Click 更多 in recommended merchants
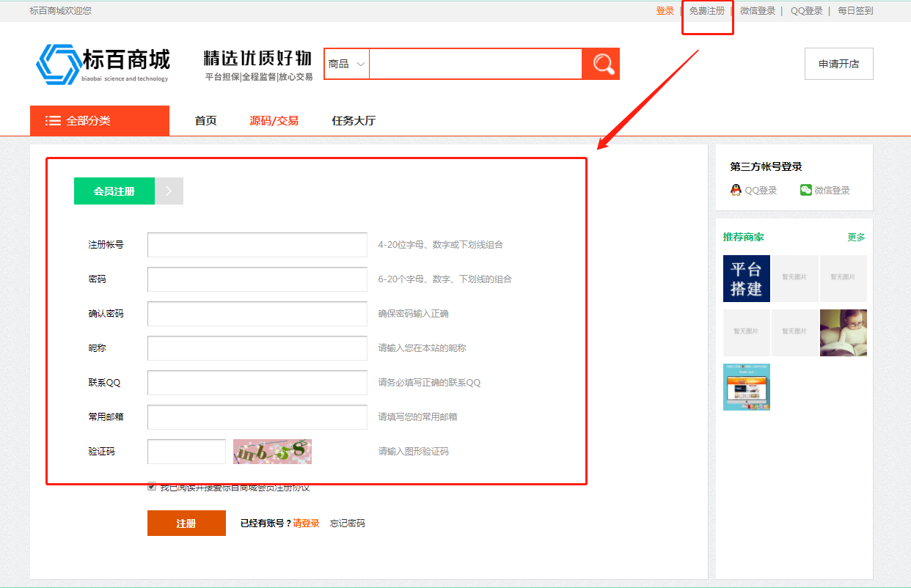This screenshot has width=911, height=588. [x=856, y=238]
